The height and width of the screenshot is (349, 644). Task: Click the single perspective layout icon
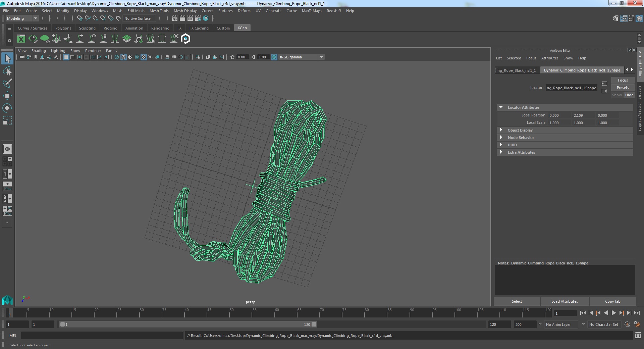[7, 149]
